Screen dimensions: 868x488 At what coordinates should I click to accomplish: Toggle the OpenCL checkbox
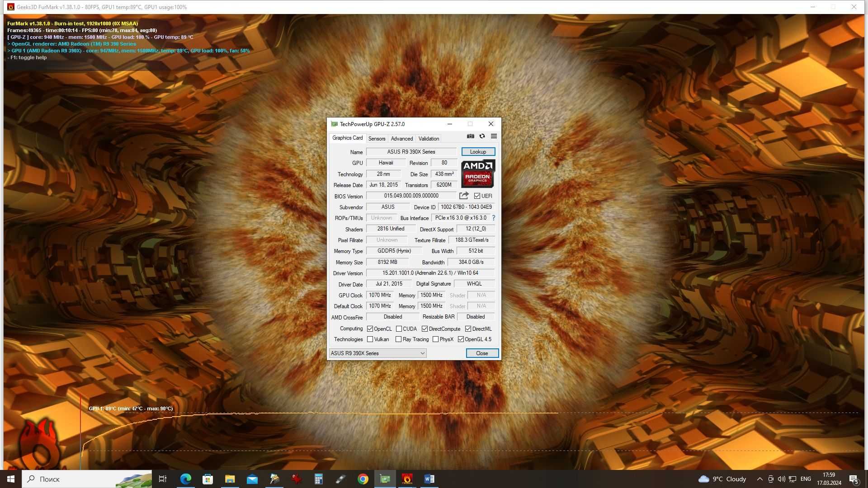click(370, 329)
